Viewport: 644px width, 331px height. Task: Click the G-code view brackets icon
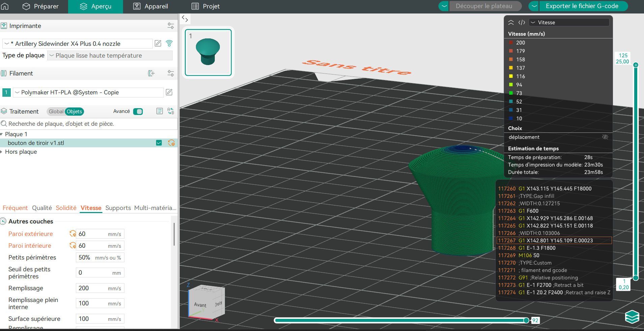click(x=522, y=23)
